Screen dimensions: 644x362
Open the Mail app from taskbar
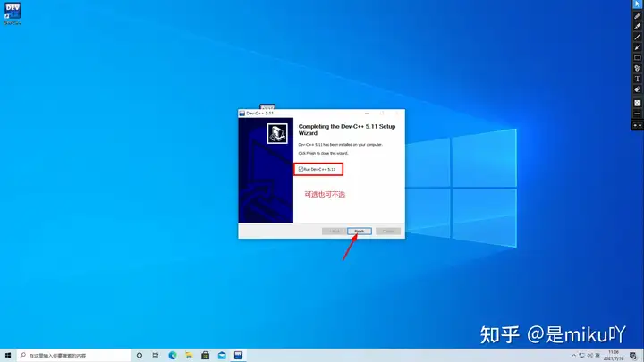(x=222, y=356)
